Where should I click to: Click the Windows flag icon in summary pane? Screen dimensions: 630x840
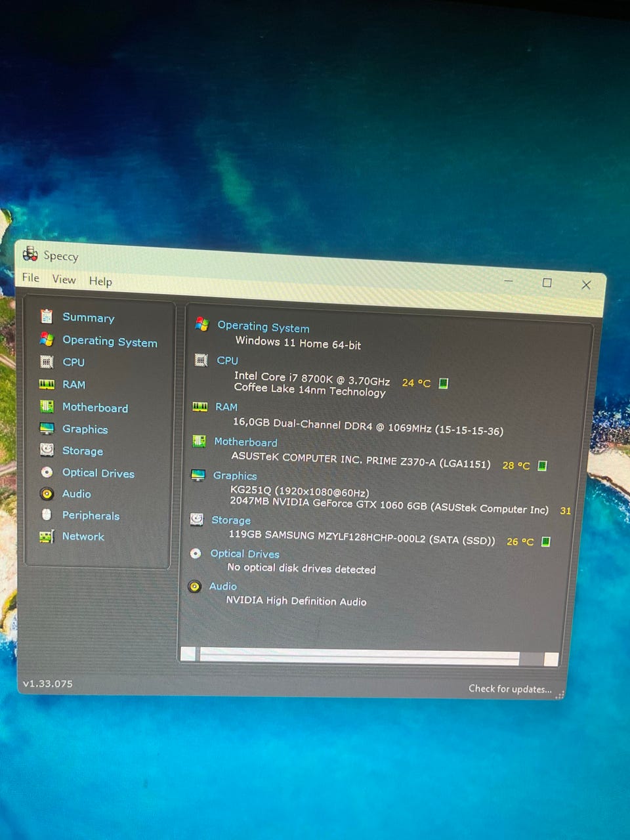202,324
